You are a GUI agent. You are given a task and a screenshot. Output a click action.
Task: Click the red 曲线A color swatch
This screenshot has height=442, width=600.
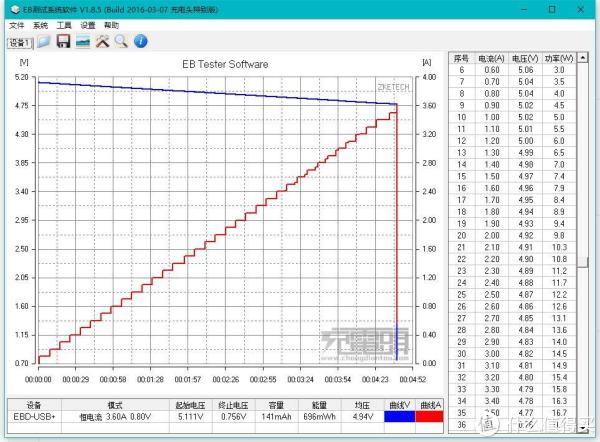430,415
